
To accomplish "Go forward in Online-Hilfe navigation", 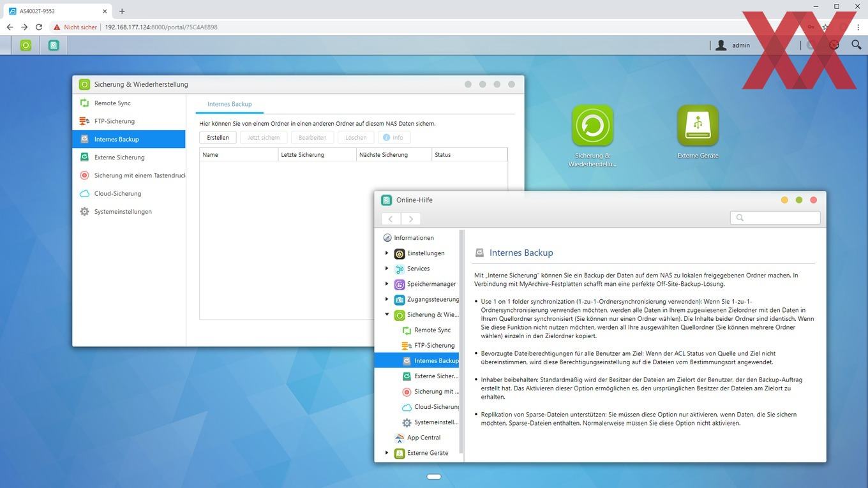I will (x=411, y=218).
